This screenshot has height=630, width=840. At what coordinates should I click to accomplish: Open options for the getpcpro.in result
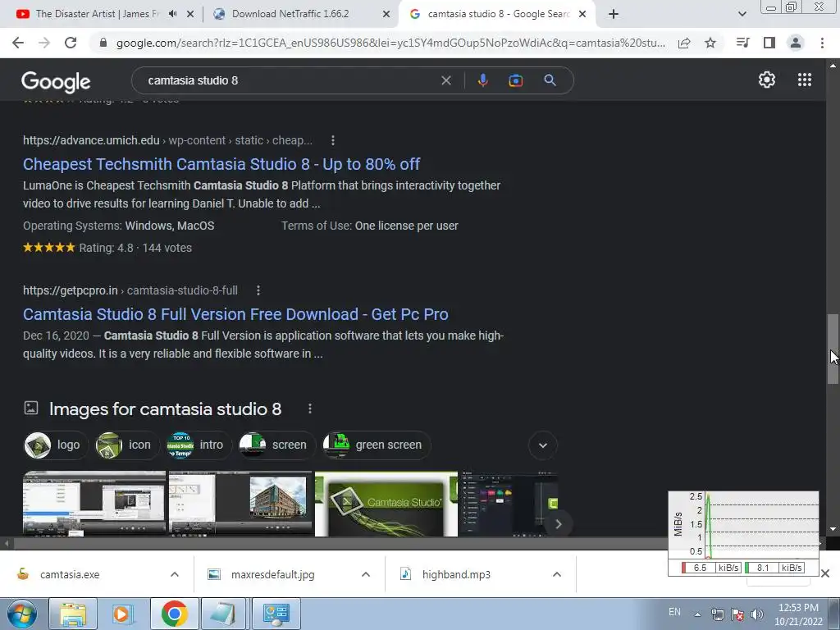coord(258,290)
